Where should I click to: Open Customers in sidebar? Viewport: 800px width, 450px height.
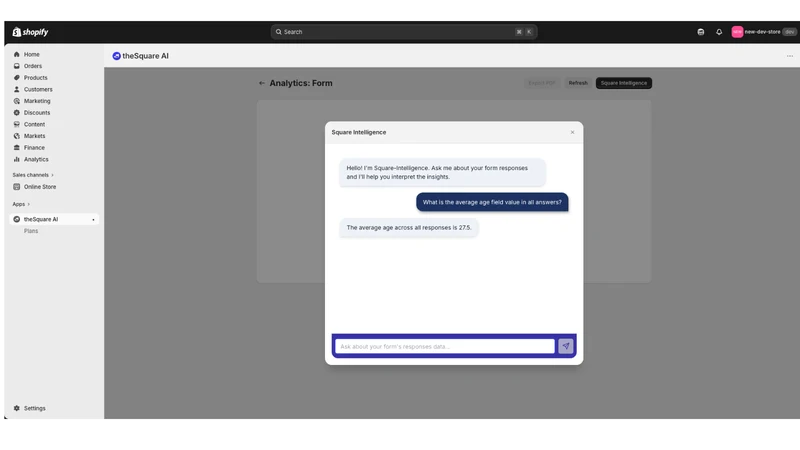38,89
